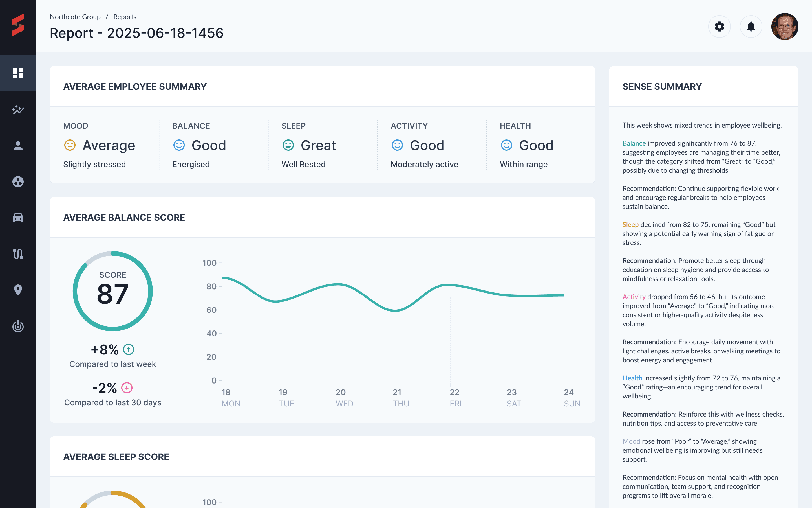Click the 24 SUN axis label

(x=572, y=398)
